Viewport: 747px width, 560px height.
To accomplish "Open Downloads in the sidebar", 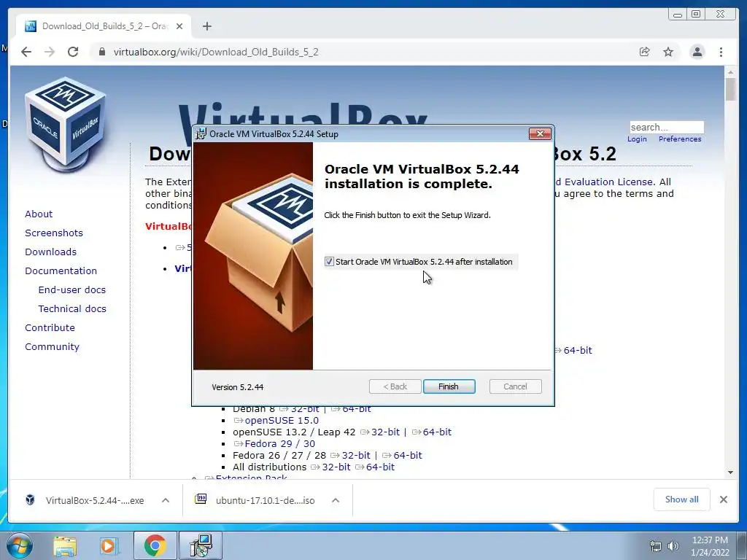I will tap(50, 252).
